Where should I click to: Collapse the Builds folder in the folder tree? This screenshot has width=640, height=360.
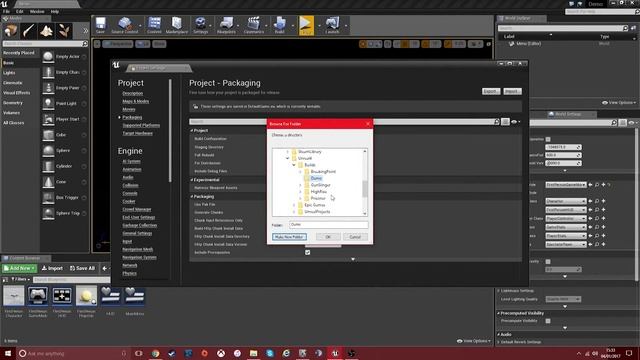click(x=294, y=165)
